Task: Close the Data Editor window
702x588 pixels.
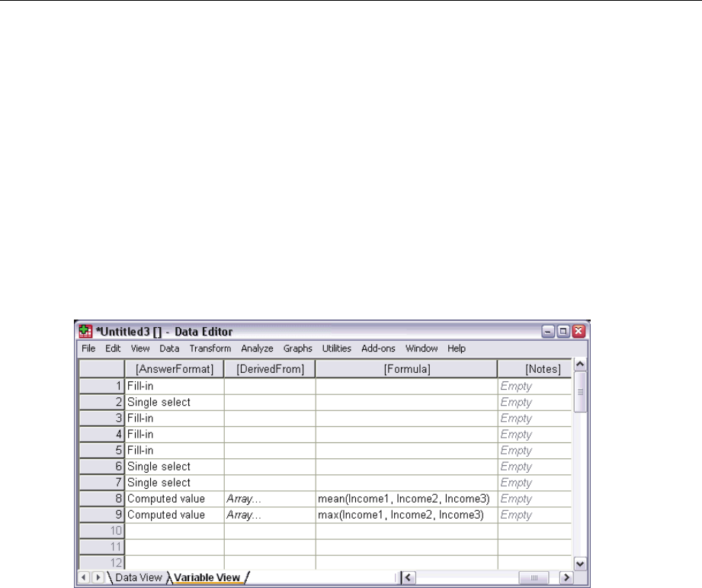Action: (579, 332)
